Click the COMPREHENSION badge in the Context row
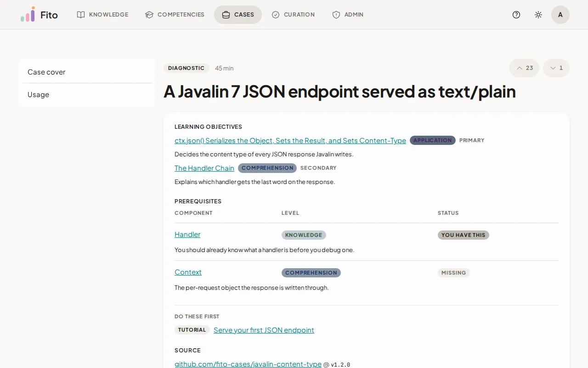The width and height of the screenshot is (588, 368). click(x=311, y=273)
